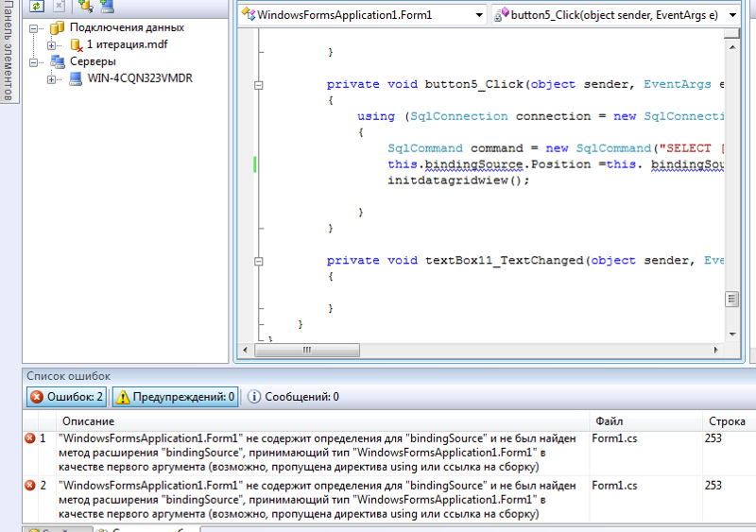
Task: Sort errors by 'Файл' column header
Action: (x=609, y=420)
